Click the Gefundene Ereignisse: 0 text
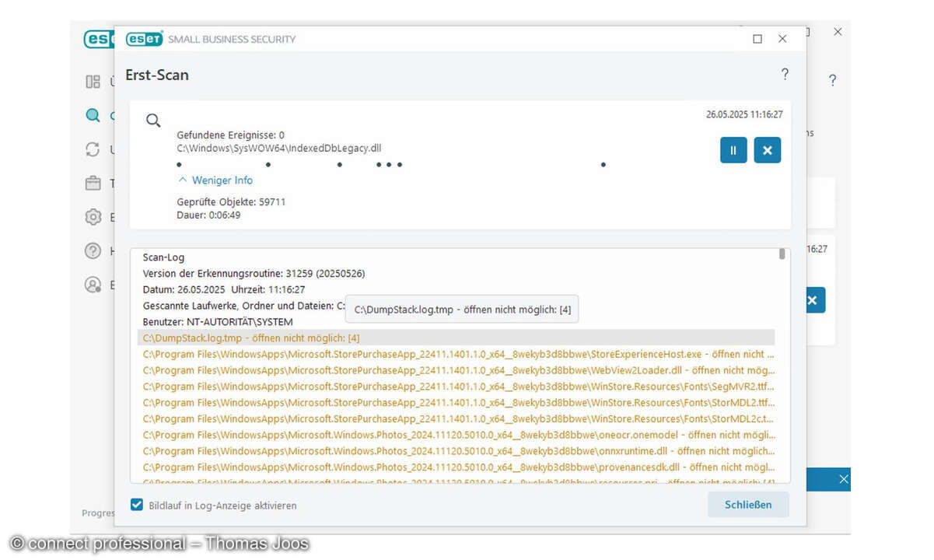The image size is (934, 560). pos(230,135)
